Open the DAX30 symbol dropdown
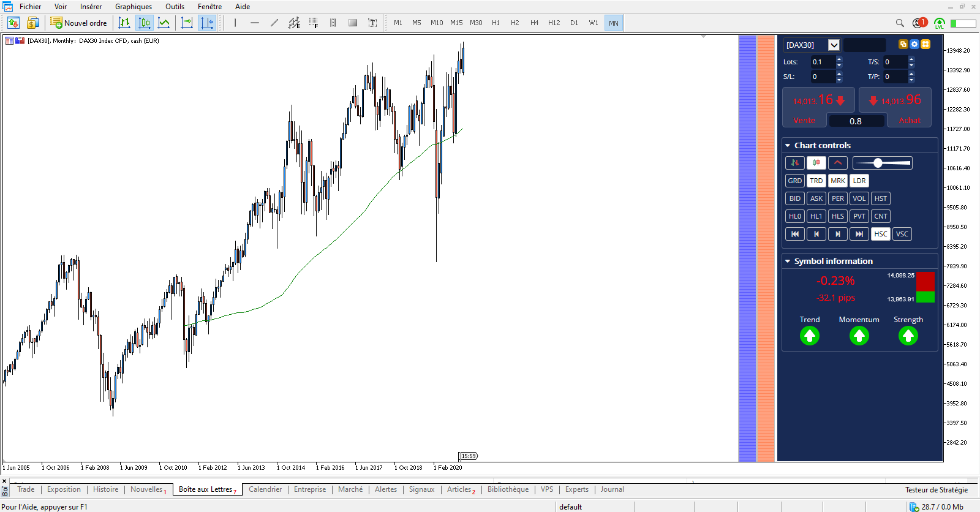This screenshot has height=512, width=980. coord(834,45)
